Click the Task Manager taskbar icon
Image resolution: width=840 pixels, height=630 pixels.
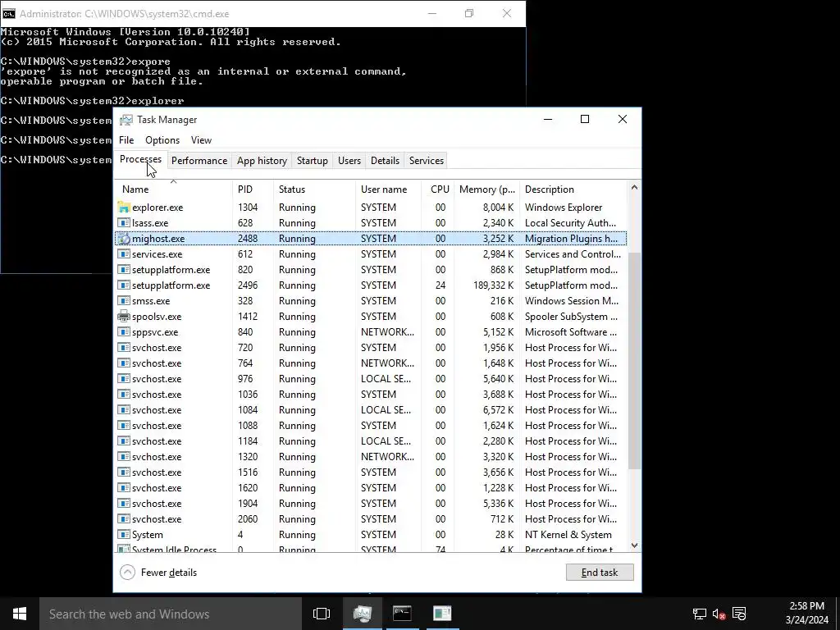[x=363, y=614]
